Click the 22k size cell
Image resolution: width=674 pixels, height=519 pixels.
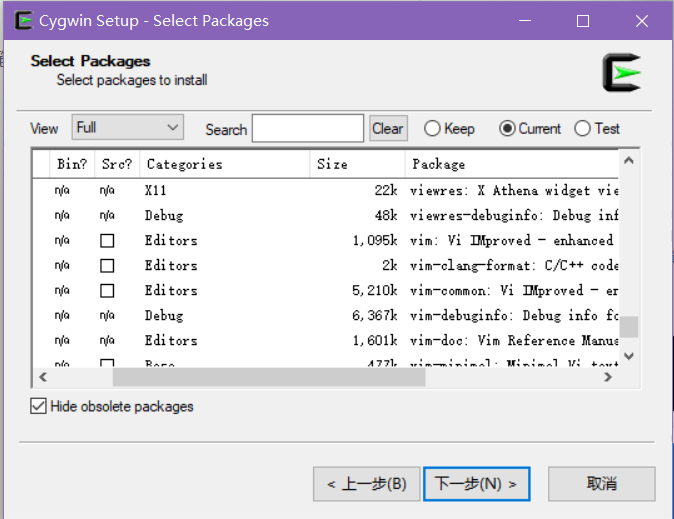(x=386, y=190)
